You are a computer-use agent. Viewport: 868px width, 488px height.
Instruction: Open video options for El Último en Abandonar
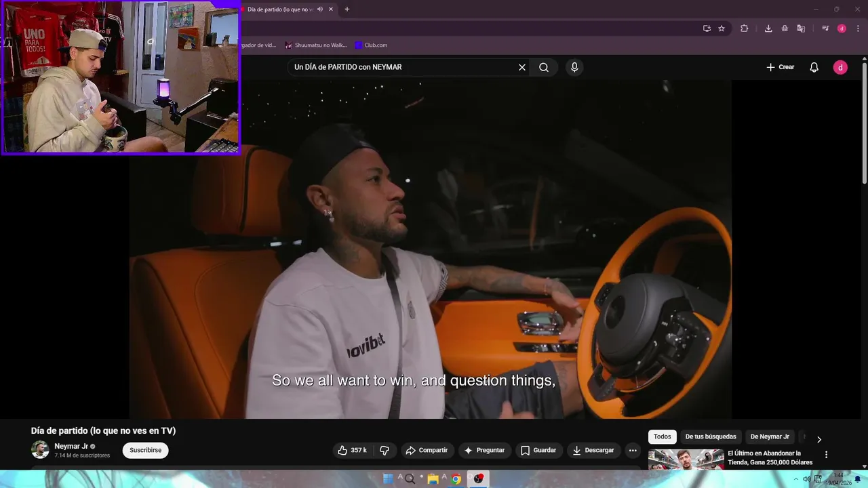(826, 455)
